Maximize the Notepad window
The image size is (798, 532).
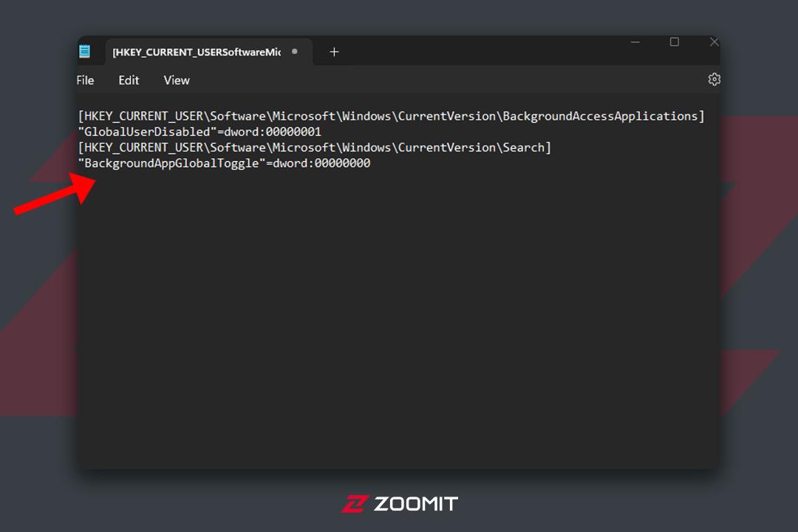[x=675, y=41]
